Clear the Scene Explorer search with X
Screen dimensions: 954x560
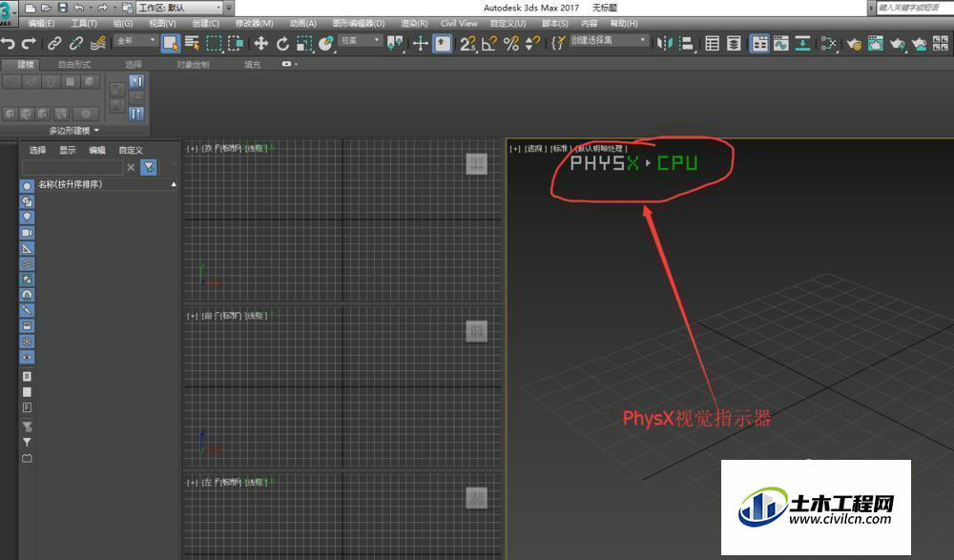pos(131,167)
